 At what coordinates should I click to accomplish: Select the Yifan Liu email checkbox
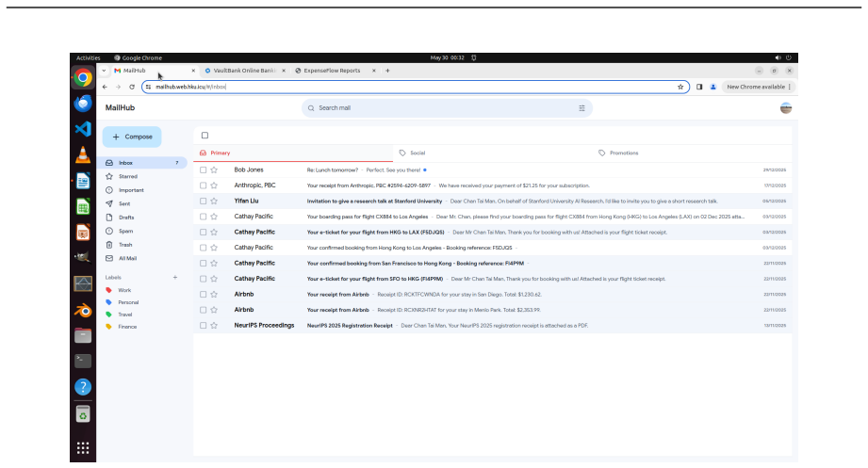[x=204, y=201]
